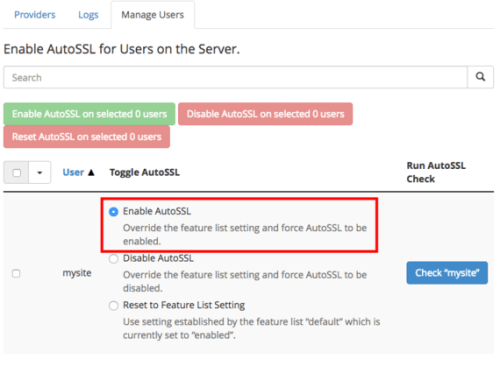500x366 pixels.
Task: Click the Run AutoSSL Check column header
Action: 436,172
